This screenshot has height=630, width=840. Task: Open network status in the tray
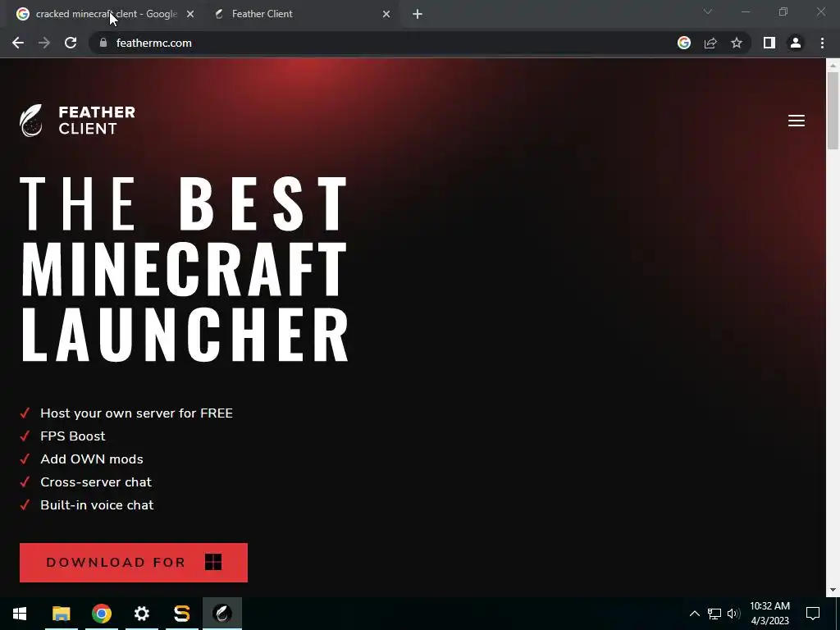pos(714,614)
